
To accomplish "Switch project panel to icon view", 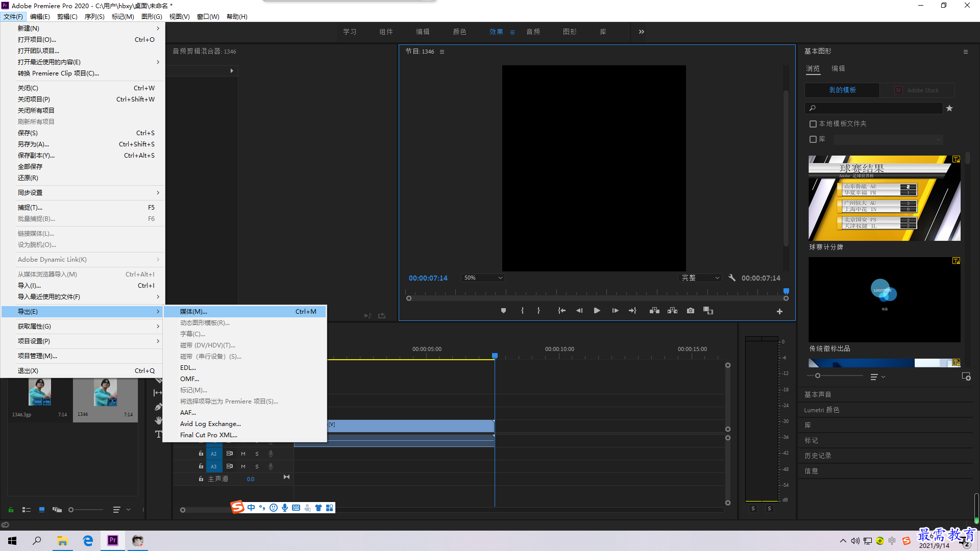I will (x=42, y=510).
